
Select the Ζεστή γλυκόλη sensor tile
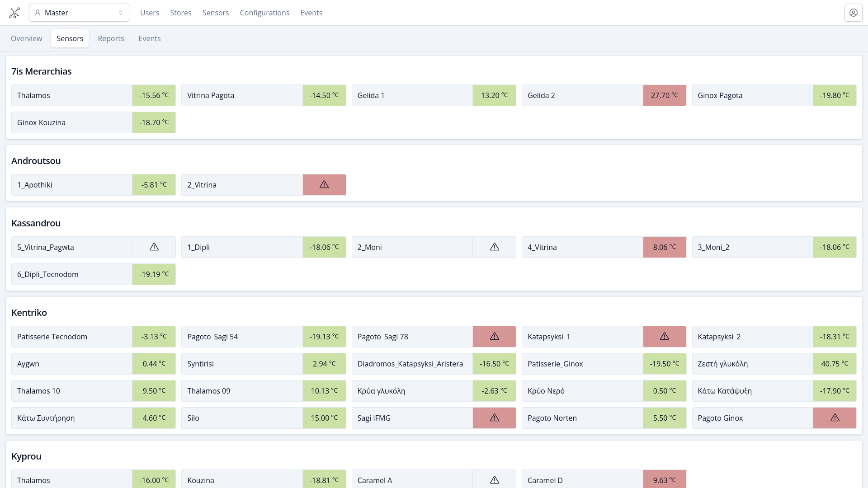click(x=752, y=364)
